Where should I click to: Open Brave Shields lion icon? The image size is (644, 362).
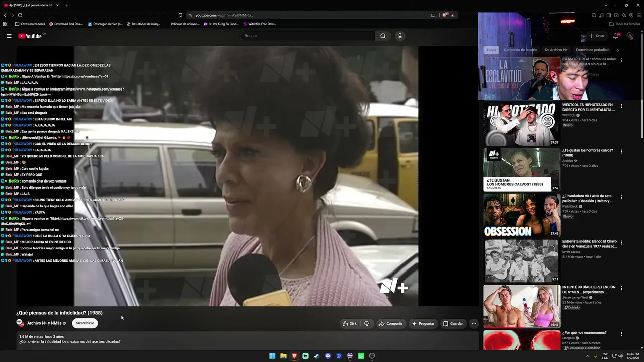click(x=445, y=15)
